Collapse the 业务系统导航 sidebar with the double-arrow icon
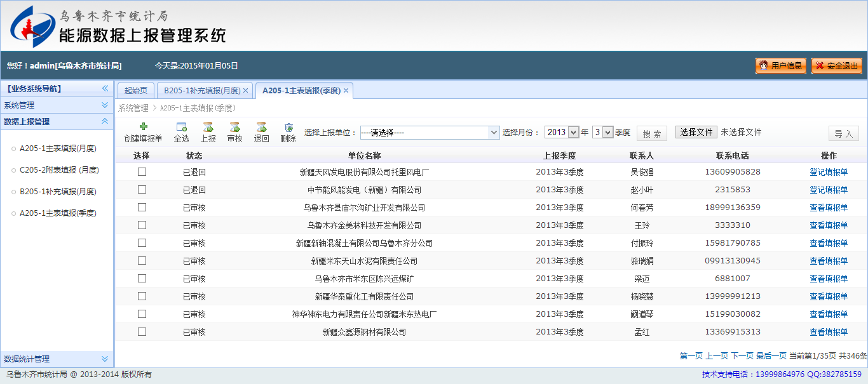Image resolution: width=868 pixels, height=384 pixels. 105,89
